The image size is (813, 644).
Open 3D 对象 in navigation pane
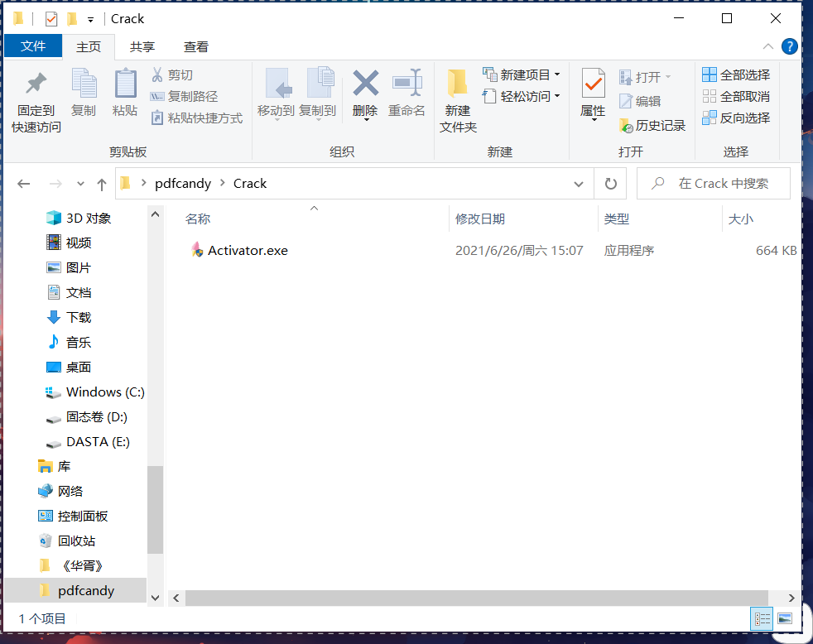(x=79, y=218)
